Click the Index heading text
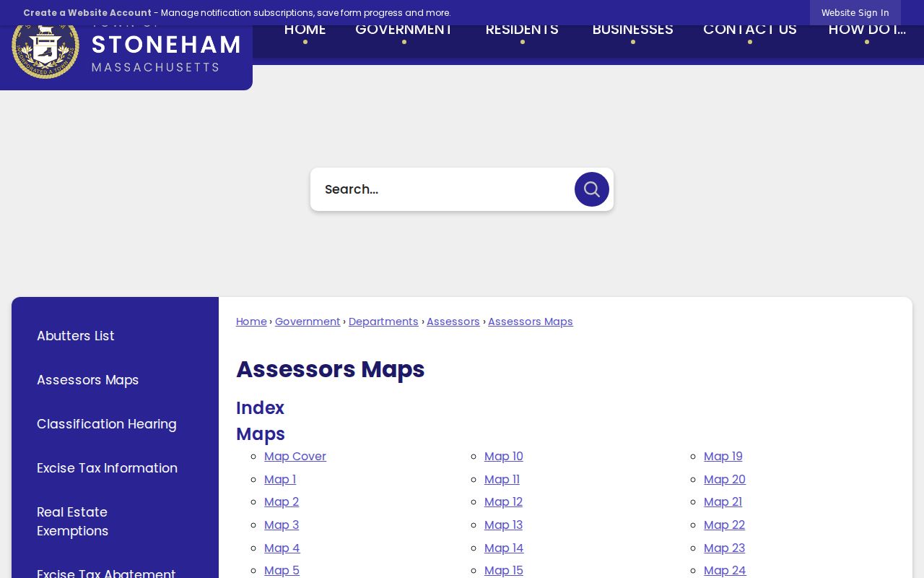Image resolution: width=924 pixels, height=578 pixels. point(260,408)
